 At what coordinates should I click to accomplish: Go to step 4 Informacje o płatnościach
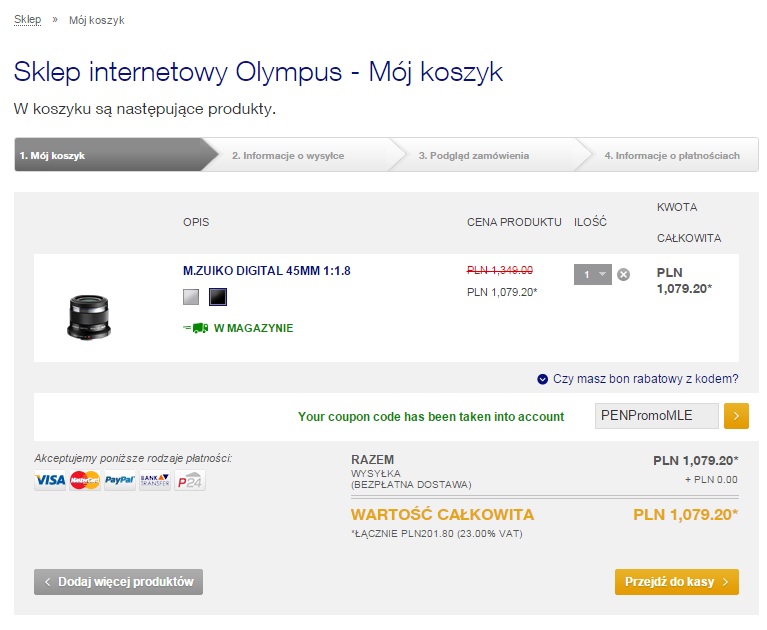pyautogui.click(x=672, y=156)
